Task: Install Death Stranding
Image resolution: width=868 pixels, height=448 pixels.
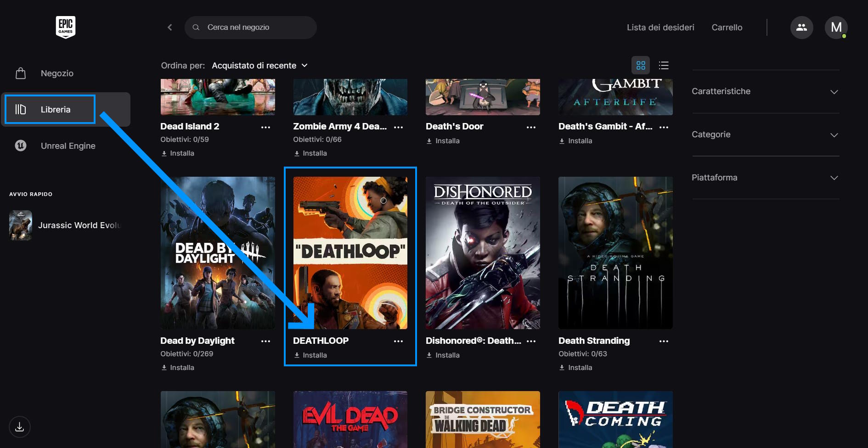Action: 576,368
